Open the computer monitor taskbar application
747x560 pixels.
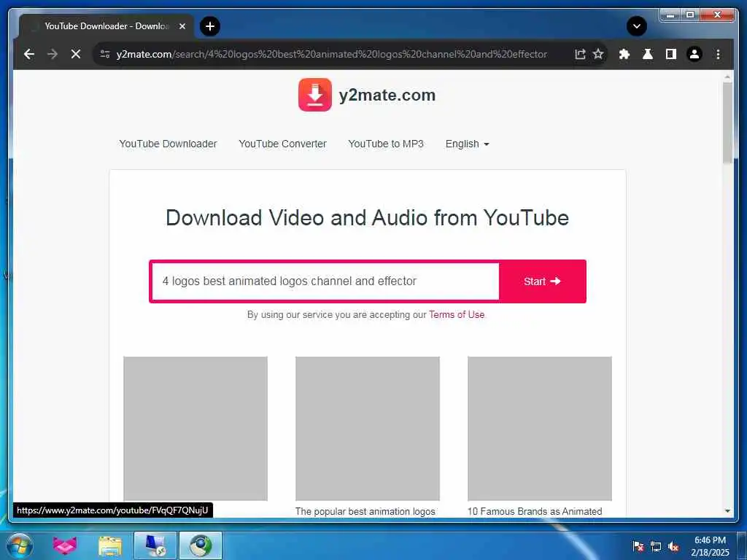pos(155,545)
